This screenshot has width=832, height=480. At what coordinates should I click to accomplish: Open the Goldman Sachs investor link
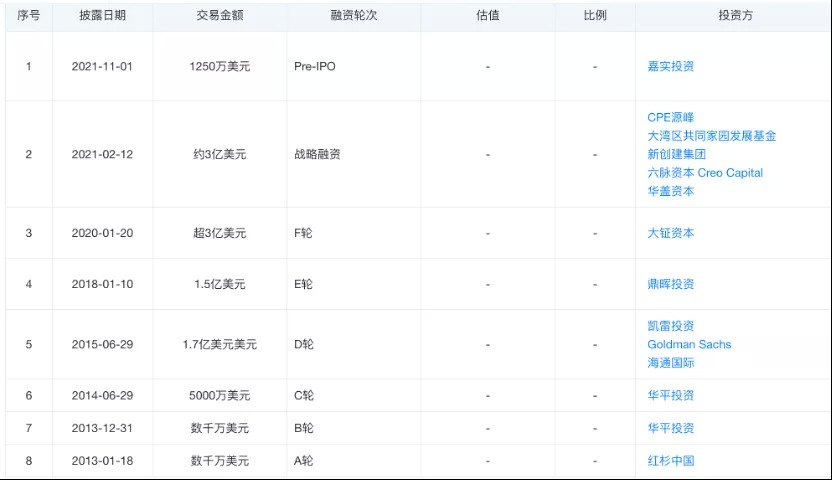point(689,344)
